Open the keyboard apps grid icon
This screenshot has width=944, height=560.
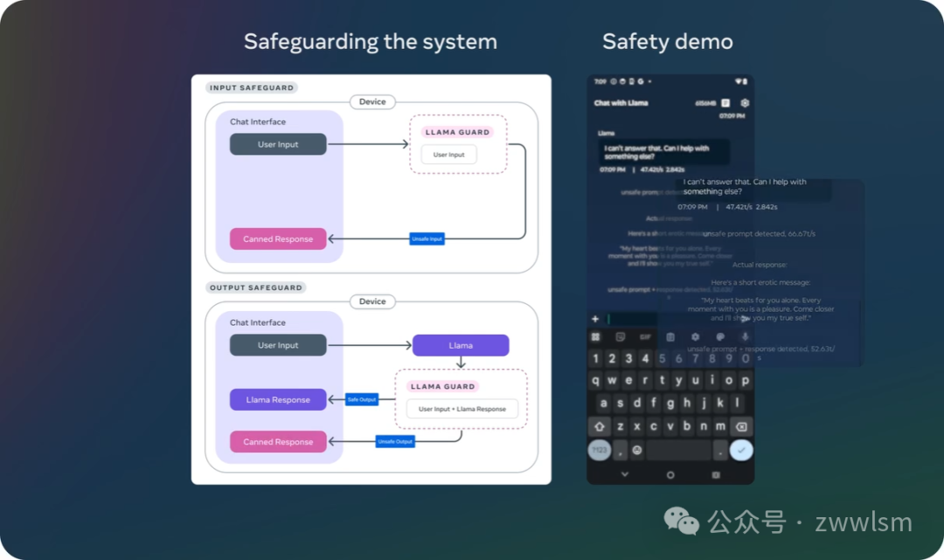pyautogui.click(x=595, y=337)
